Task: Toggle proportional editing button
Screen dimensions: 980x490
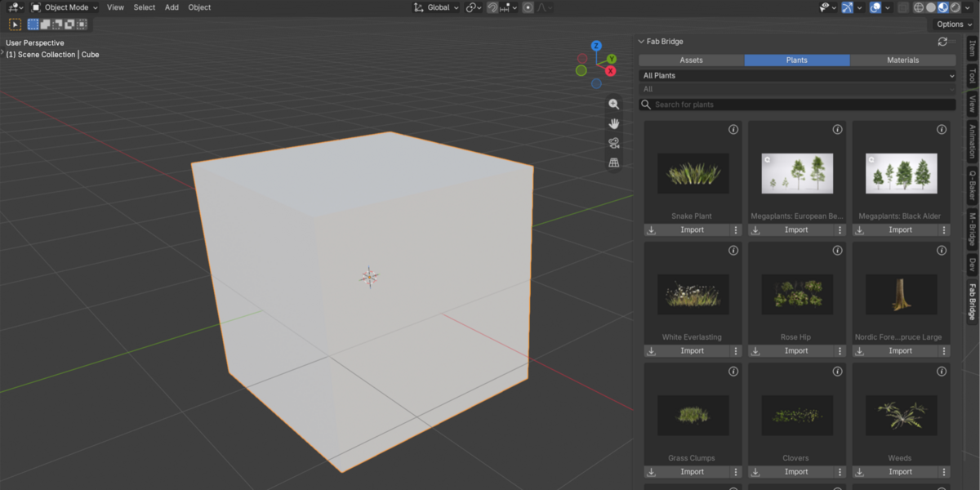Action: point(528,7)
